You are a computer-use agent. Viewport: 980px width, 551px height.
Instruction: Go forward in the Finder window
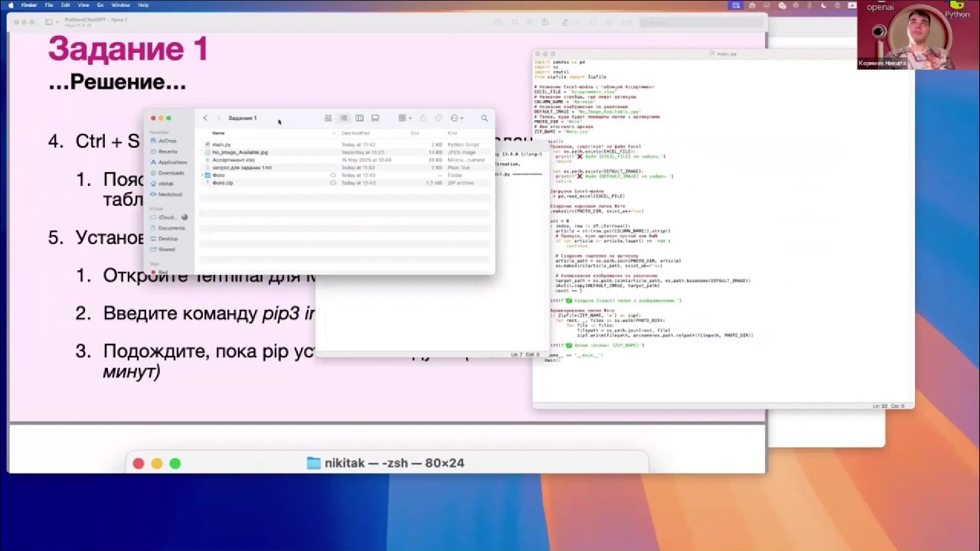[x=218, y=118]
